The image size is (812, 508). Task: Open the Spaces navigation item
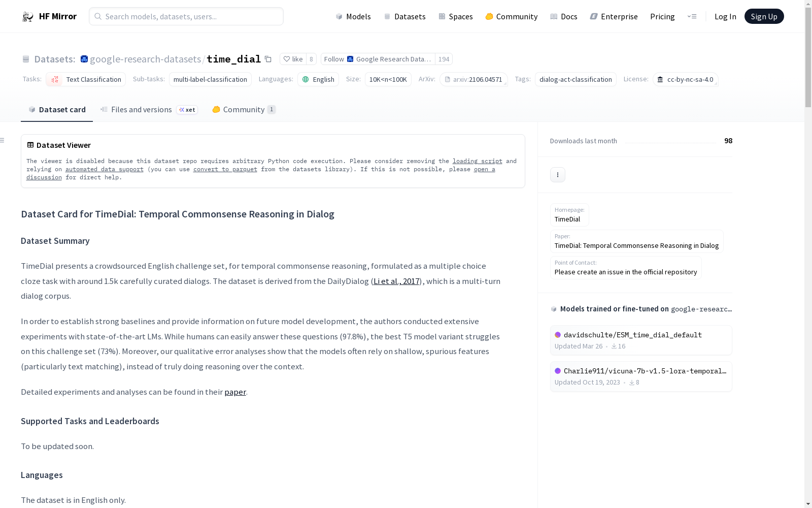456,16
